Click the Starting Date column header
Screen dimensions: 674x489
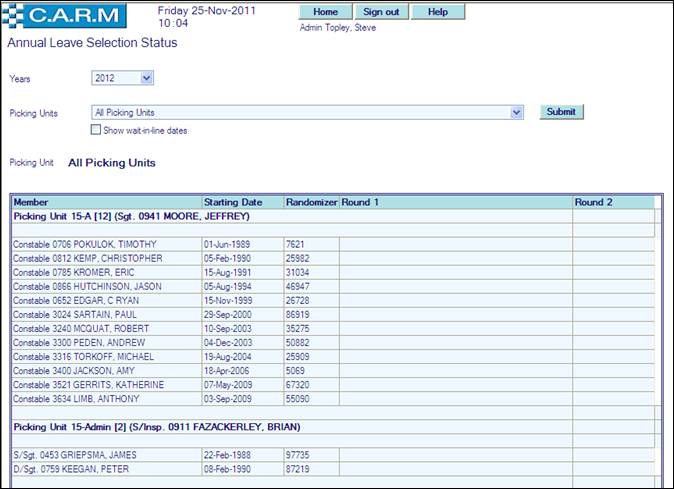coord(234,202)
